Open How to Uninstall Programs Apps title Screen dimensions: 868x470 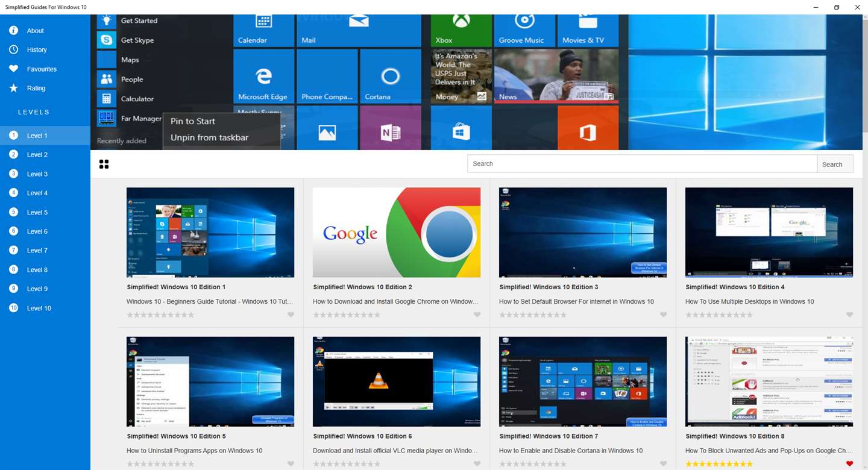pos(194,451)
